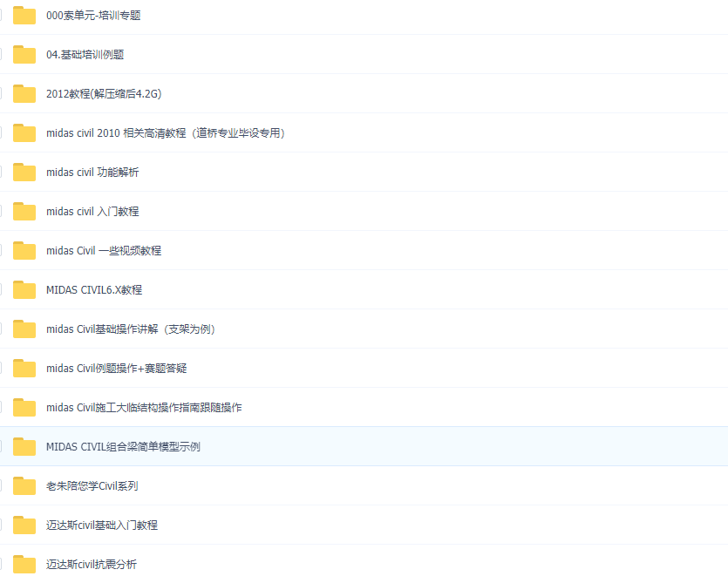The height and width of the screenshot is (583, 728).
Task: Click the midas Civil基础操作讲解（支架为例）link
Action: [x=131, y=329]
